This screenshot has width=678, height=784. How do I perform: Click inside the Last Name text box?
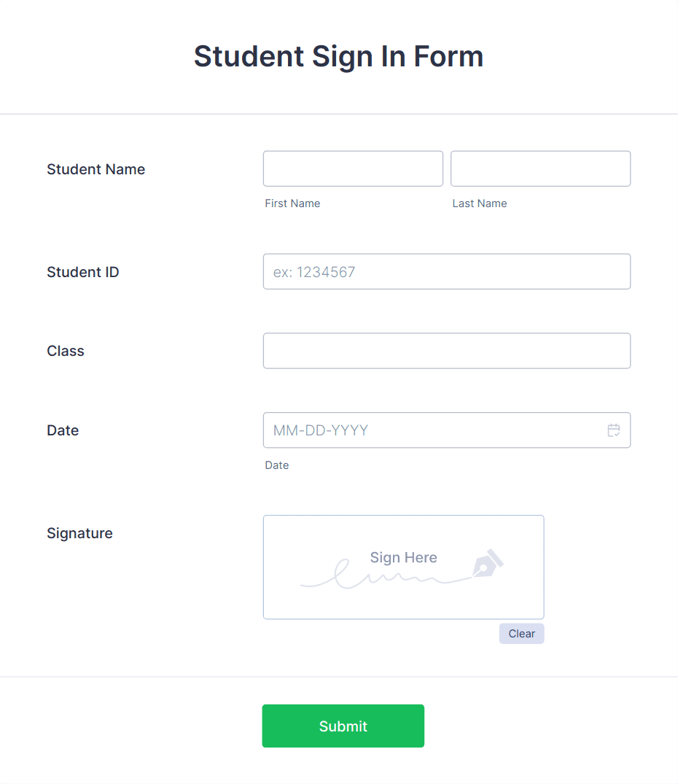click(x=540, y=168)
